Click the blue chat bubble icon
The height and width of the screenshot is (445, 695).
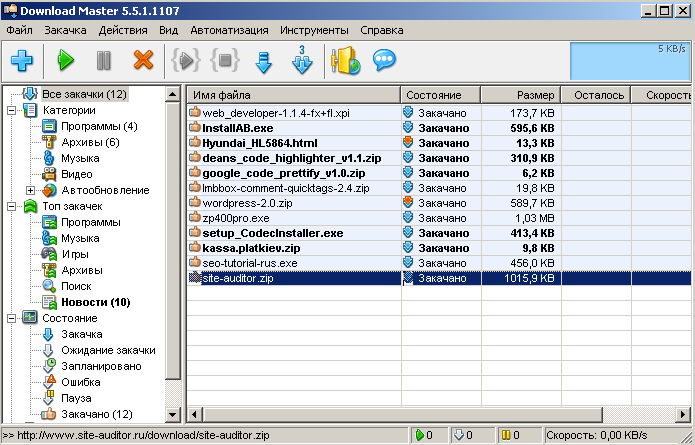(x=384, y=60)
